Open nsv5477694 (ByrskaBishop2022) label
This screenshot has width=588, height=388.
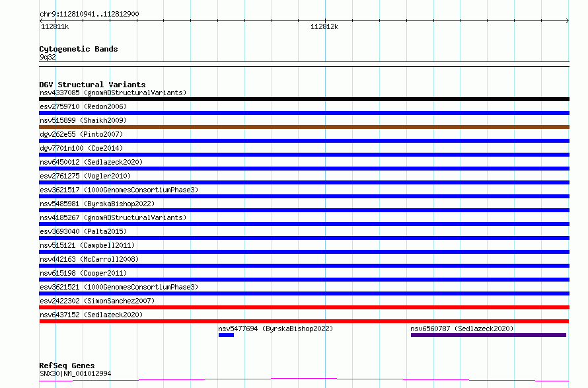coord(276,329)
